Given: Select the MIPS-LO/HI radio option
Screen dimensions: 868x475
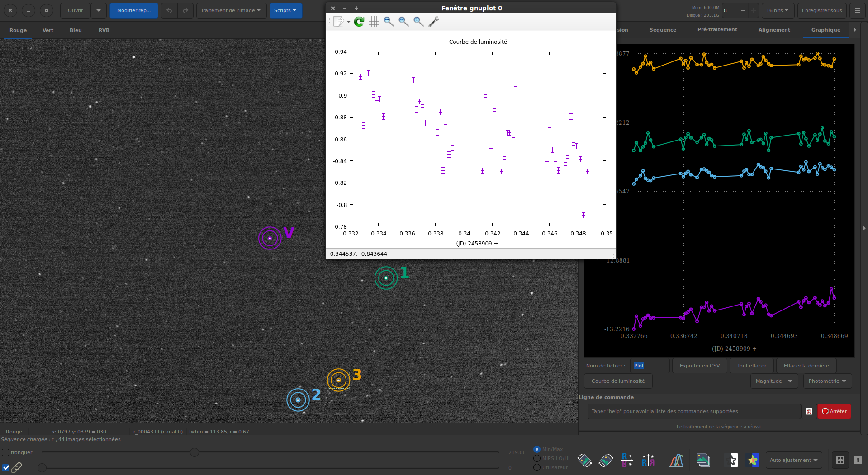Looking at the screenshot, I should pos(537,458).
